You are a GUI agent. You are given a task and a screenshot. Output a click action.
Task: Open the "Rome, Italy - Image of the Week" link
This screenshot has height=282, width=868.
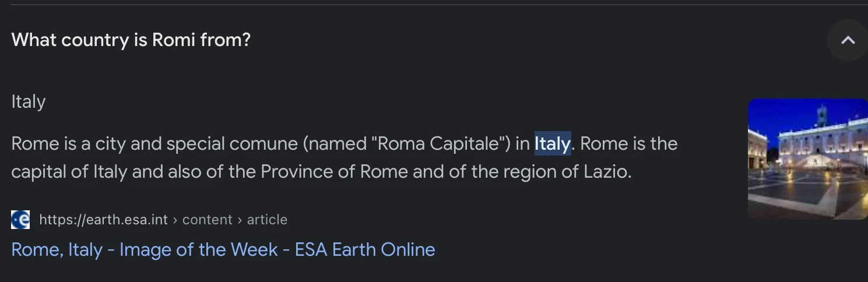tap(223, 249)
